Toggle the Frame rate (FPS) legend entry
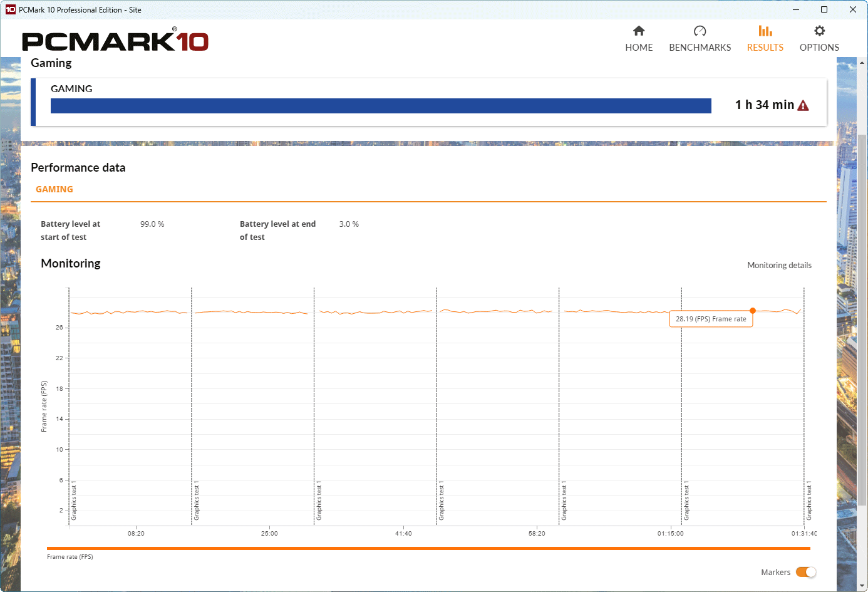The height and width of the screenshot is (592, 868). (70, 556)
